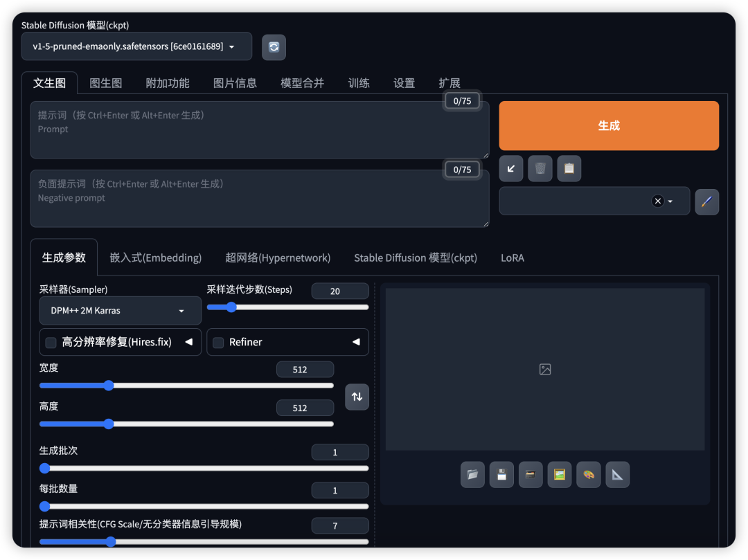Open the Stable Diffusion model checkpoint dropdown
The image size is (748, 560).
pyautogui.click(x=136, y=46)
